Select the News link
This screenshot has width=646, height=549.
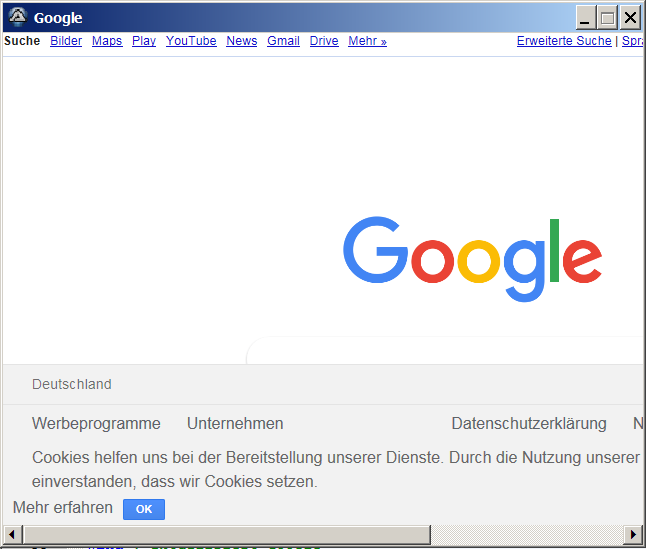coord(241,41)
